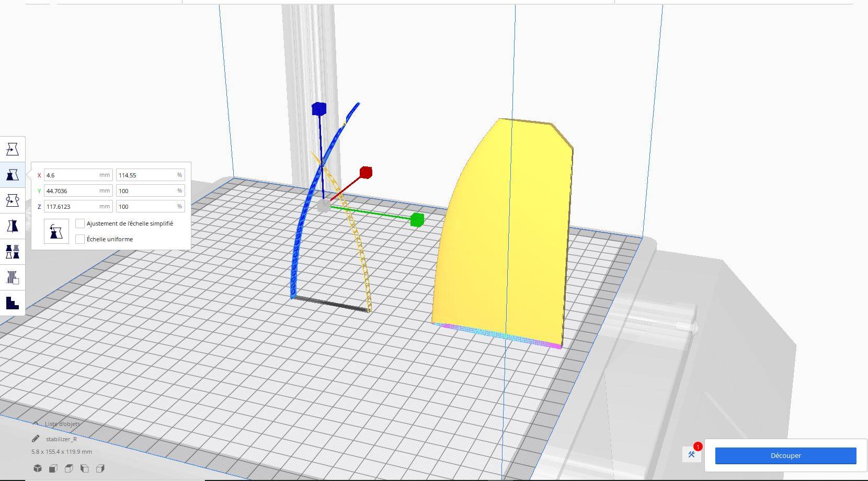Select the Move tool in left toolbar
This screenshot has height=481, width=868.
(x=13, y=149)
